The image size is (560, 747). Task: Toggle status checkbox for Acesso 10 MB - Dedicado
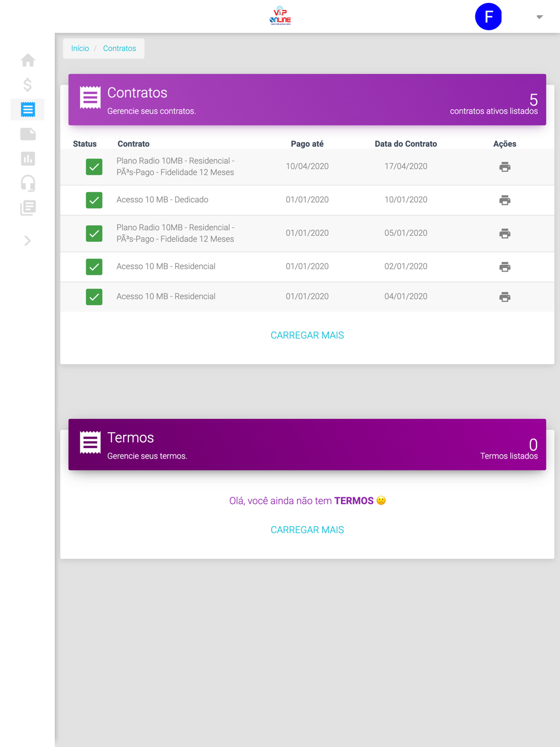coord(94,200)
